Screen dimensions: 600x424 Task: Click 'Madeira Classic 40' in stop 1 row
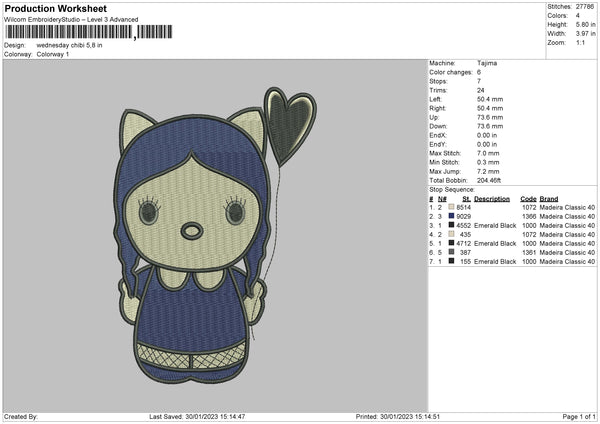point(567,207)
